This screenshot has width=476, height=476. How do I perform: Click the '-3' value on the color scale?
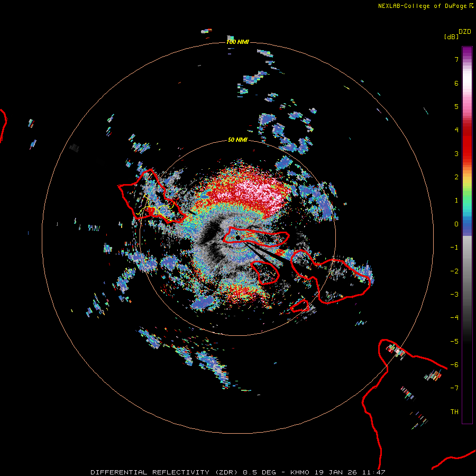tap(454, 295)
